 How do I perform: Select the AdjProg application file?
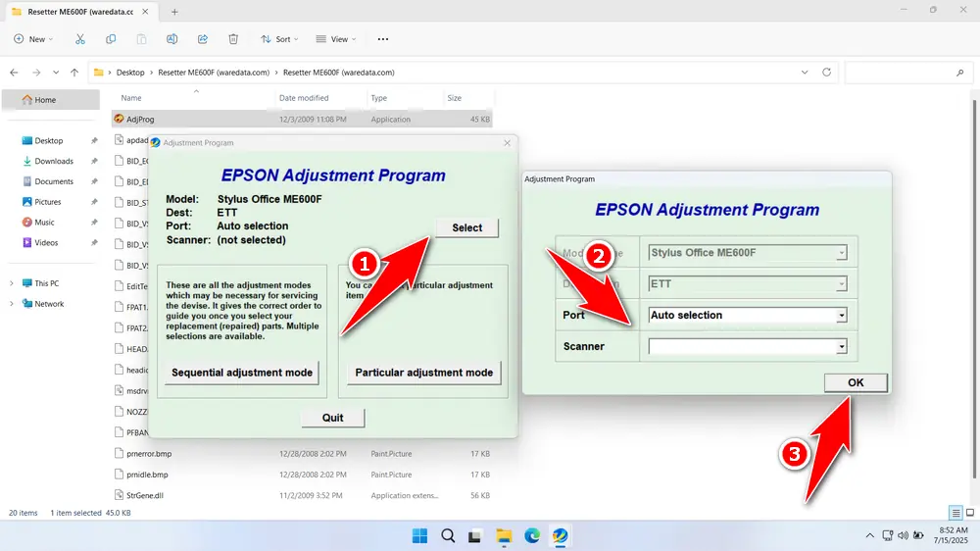302,119
